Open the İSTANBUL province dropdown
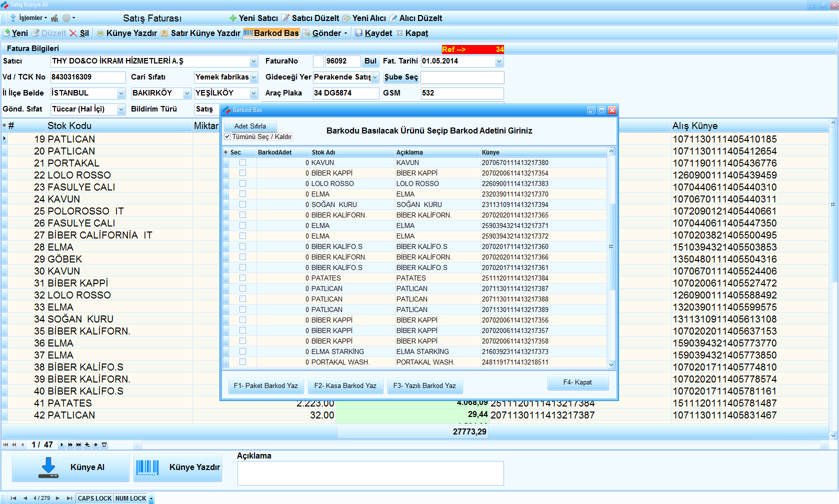 [121, 93]
